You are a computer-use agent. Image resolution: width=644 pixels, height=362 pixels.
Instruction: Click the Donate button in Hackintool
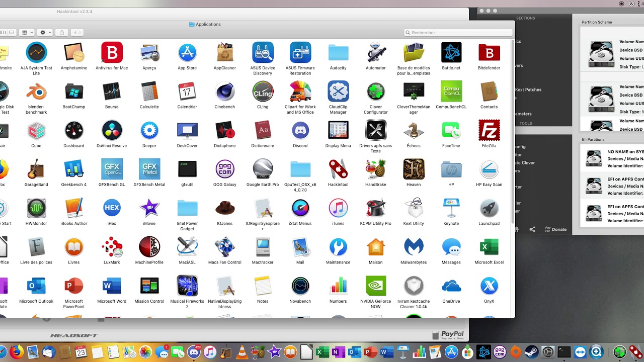[555, 229]
